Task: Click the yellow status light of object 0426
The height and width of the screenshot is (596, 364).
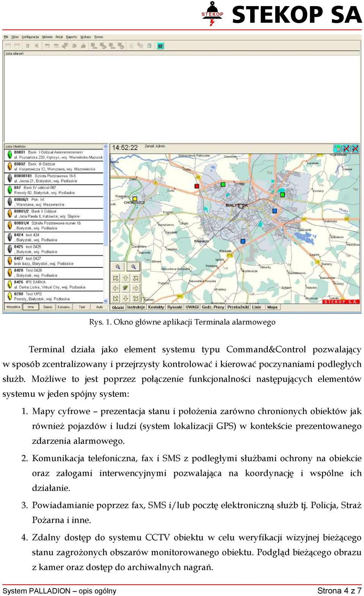Action: (9, 284)
